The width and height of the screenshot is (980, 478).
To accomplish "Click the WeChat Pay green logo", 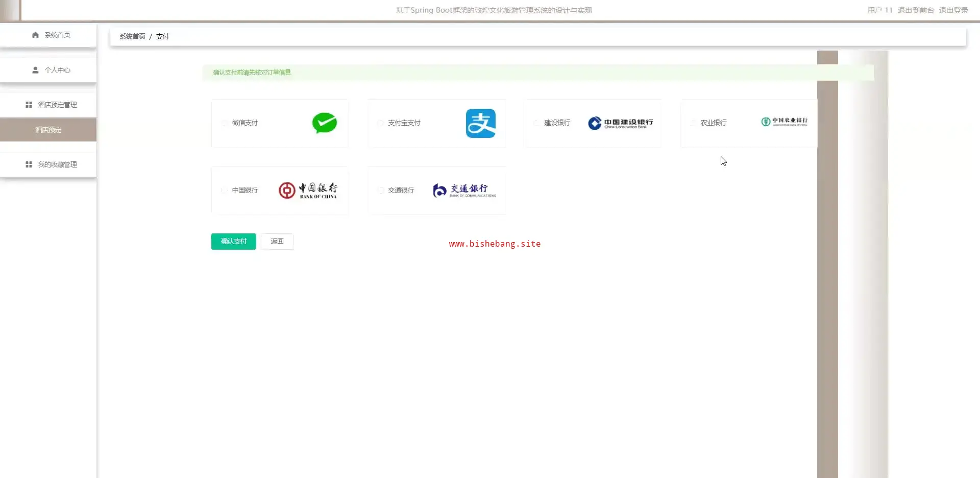I will coord(325,123).
